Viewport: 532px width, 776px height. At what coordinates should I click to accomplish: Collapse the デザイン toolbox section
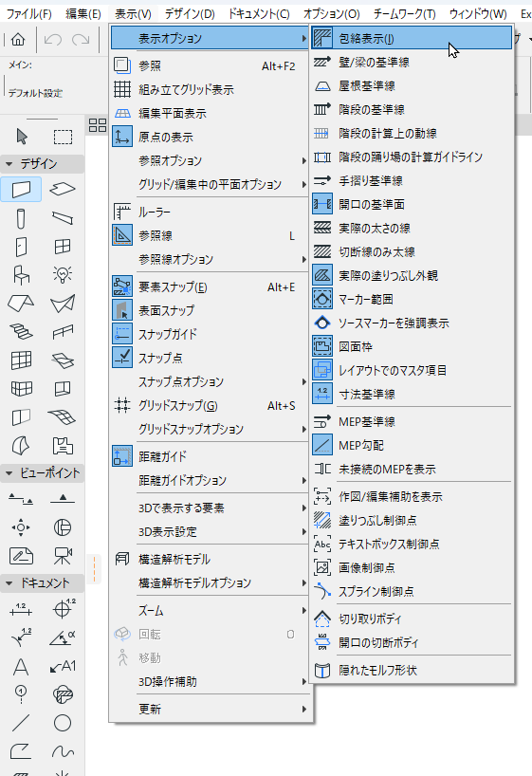9,164
